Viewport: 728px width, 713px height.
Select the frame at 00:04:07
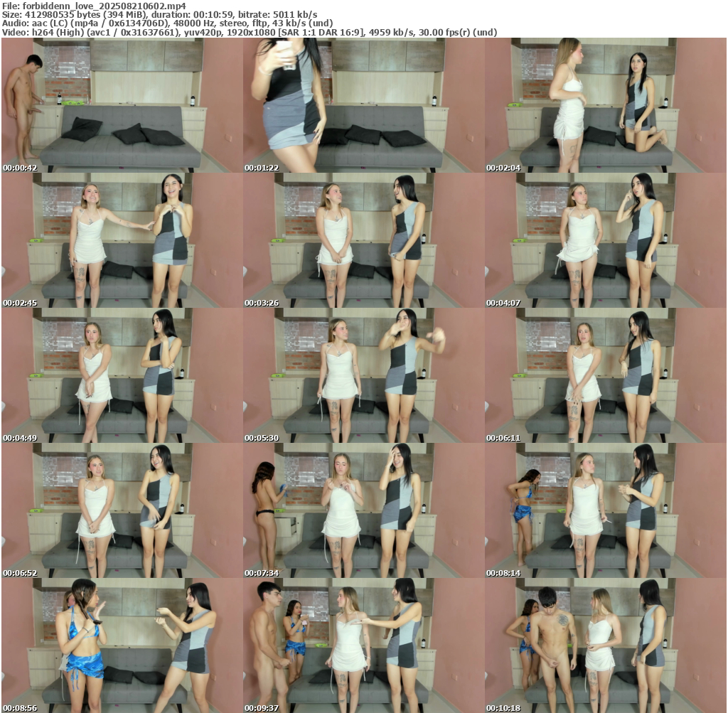tap(605, 240)
